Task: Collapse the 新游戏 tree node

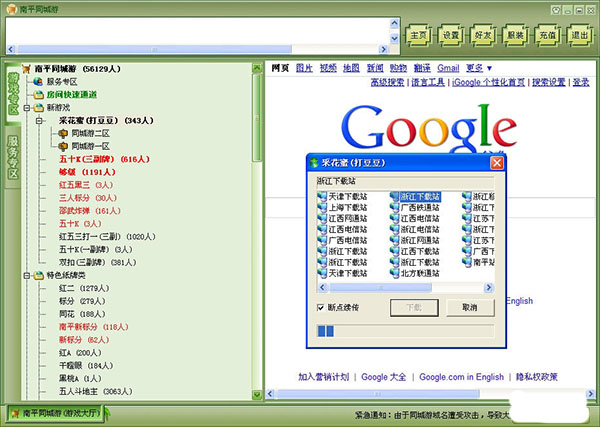Action: tap(26, 107)
